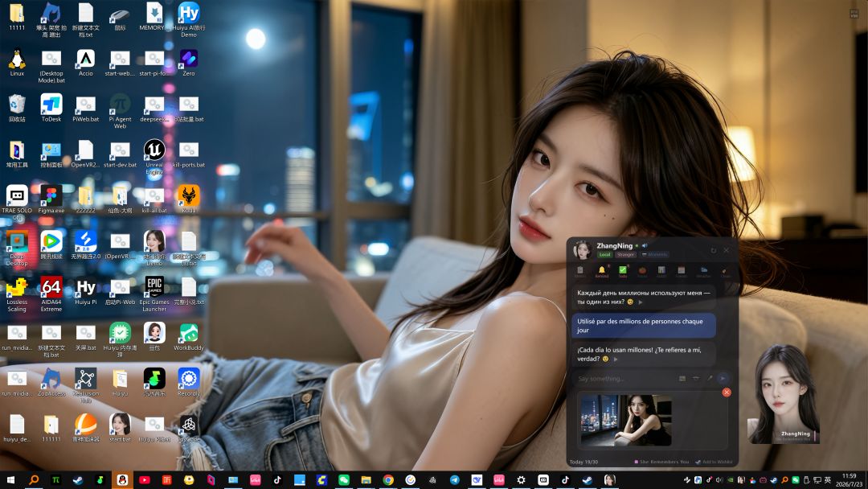Open the tomato timer icon in the widget toolbar
This screenshot has width=868, height=489.
642,271
